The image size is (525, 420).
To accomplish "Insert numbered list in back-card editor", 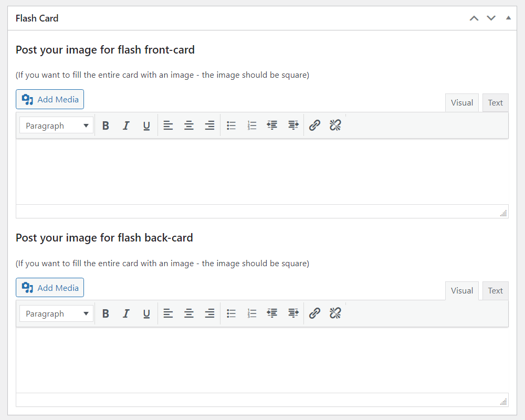I will pyautogui.click(x=252, y=313).
